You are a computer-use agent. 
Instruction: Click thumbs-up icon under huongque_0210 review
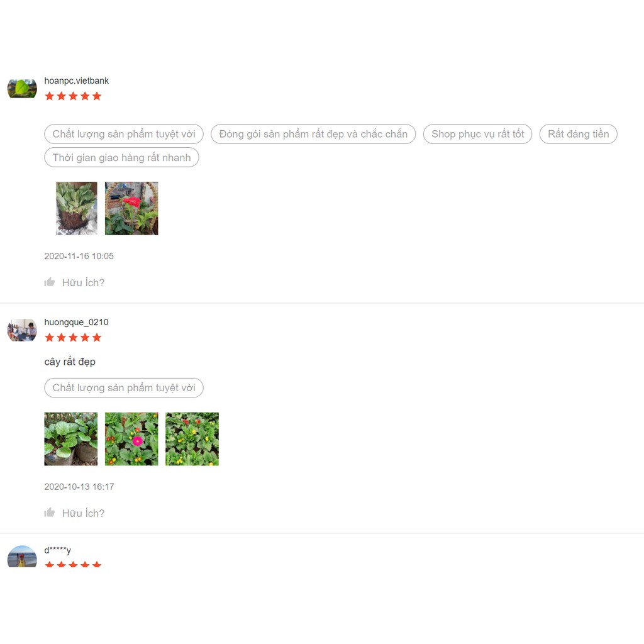pyautogui.click(x=49, y=513)
